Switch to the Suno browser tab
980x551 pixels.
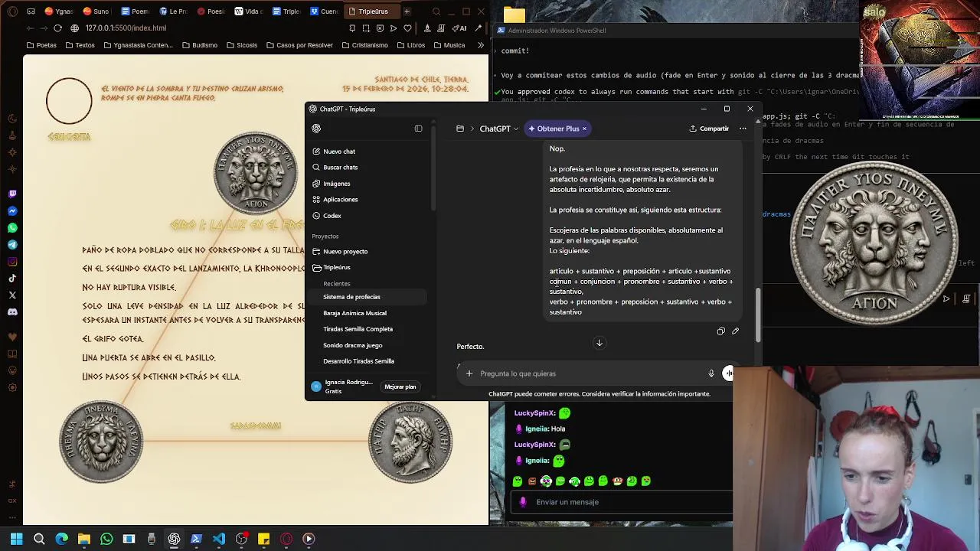pos(96,11)
